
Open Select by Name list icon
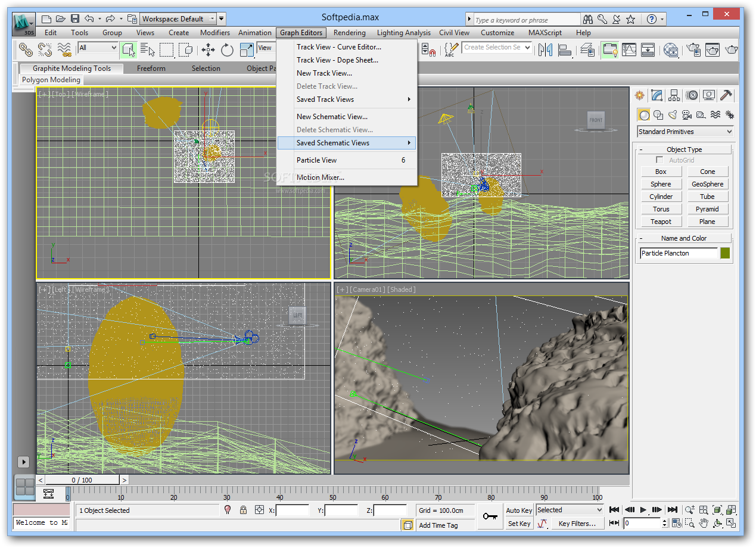148,49
